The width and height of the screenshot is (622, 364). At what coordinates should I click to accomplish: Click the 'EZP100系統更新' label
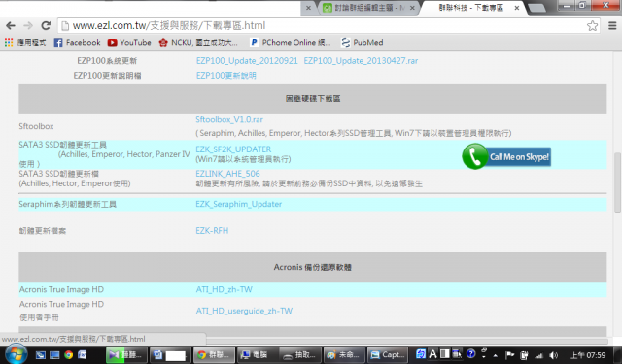pos(107,60)
